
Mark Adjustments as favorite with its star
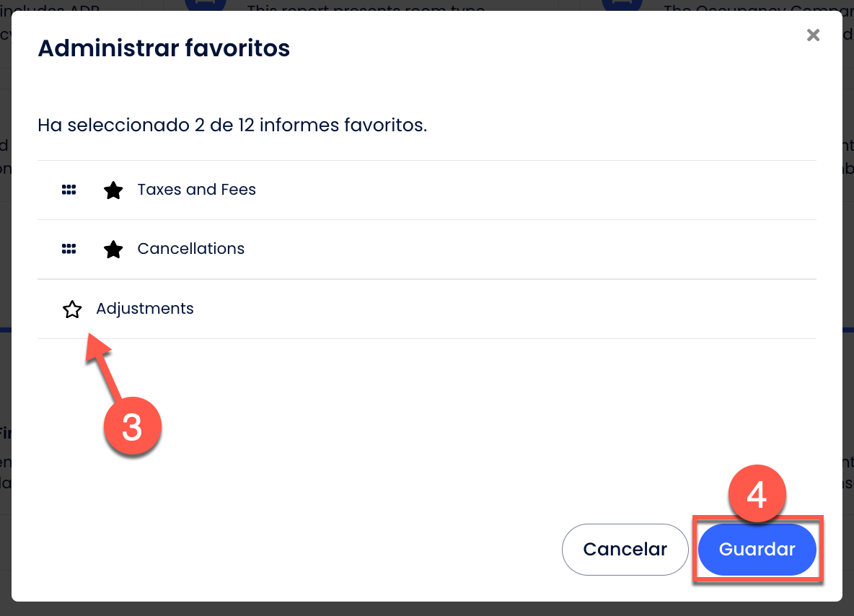coord(72,309)
